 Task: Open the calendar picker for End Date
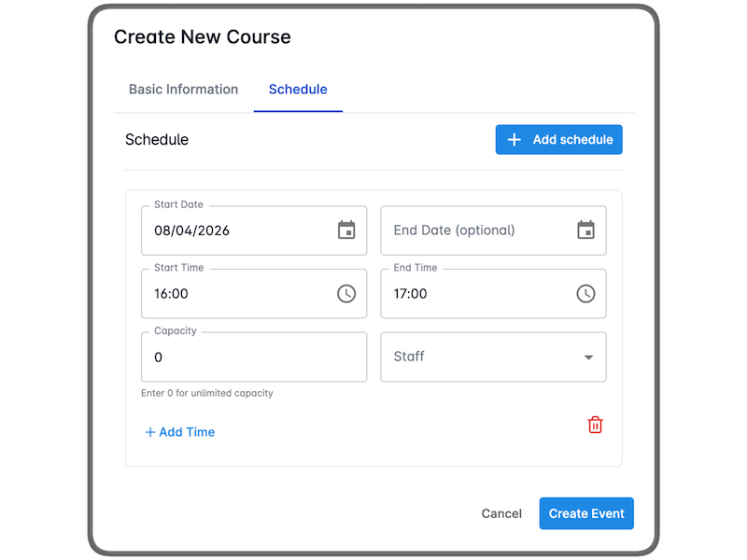click(586, 230)
